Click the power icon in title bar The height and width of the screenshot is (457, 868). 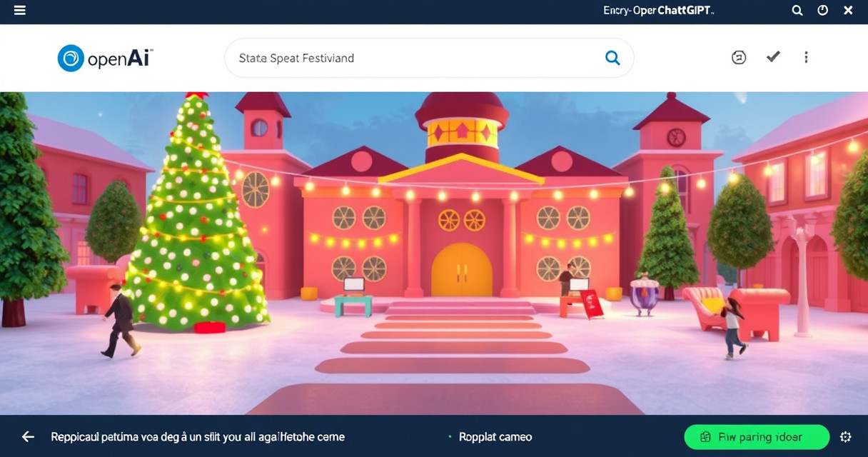(x=823, y=11)
